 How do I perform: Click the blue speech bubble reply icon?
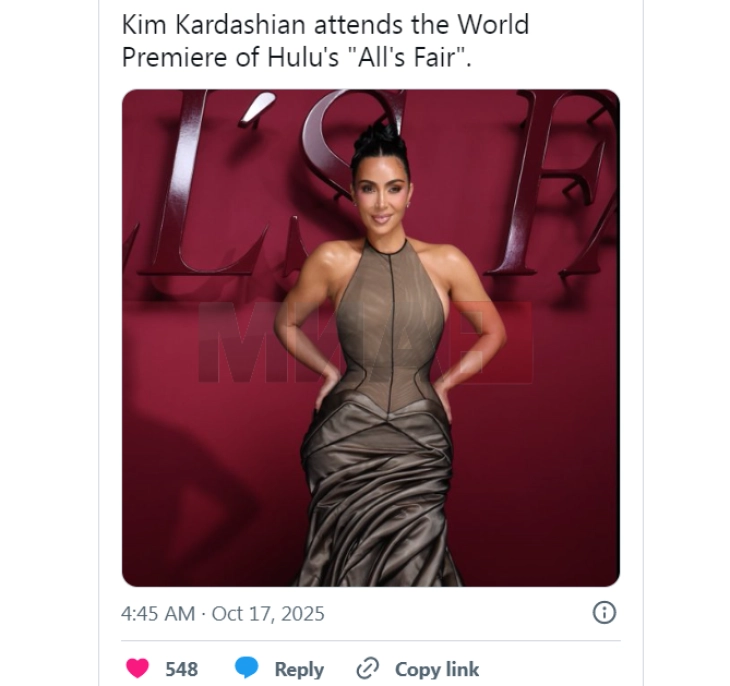pos(246,668)
